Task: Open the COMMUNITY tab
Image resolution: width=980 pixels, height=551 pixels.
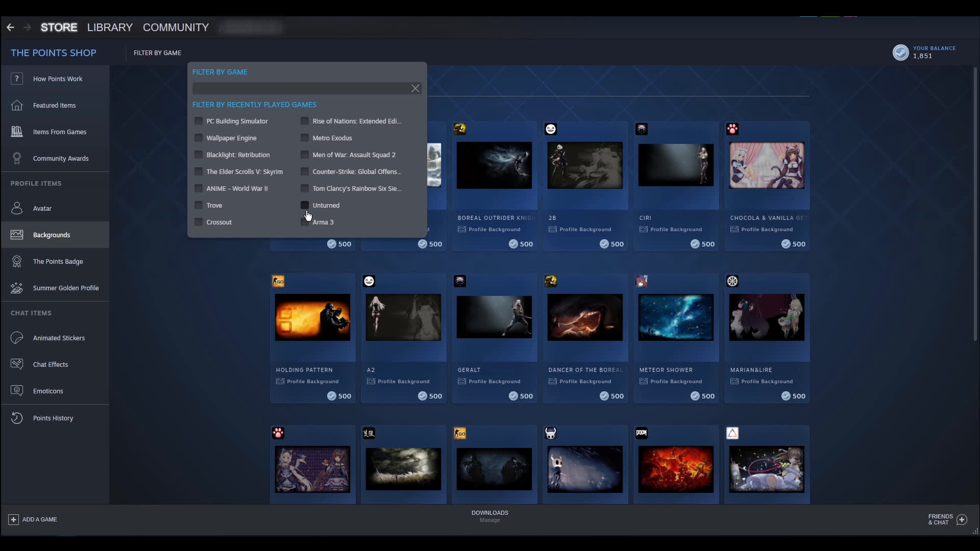Action: pos(176,27)
